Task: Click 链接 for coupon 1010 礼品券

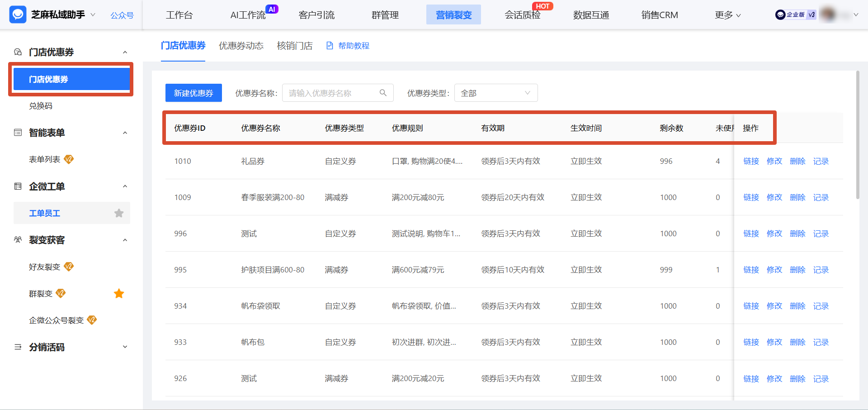Action: (x=751, y=161)
